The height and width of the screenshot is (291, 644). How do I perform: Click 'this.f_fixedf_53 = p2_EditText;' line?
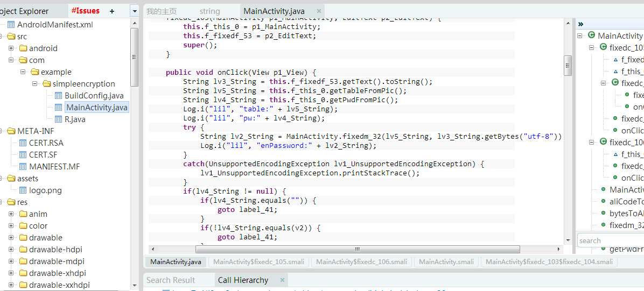(x=250, y=36)
